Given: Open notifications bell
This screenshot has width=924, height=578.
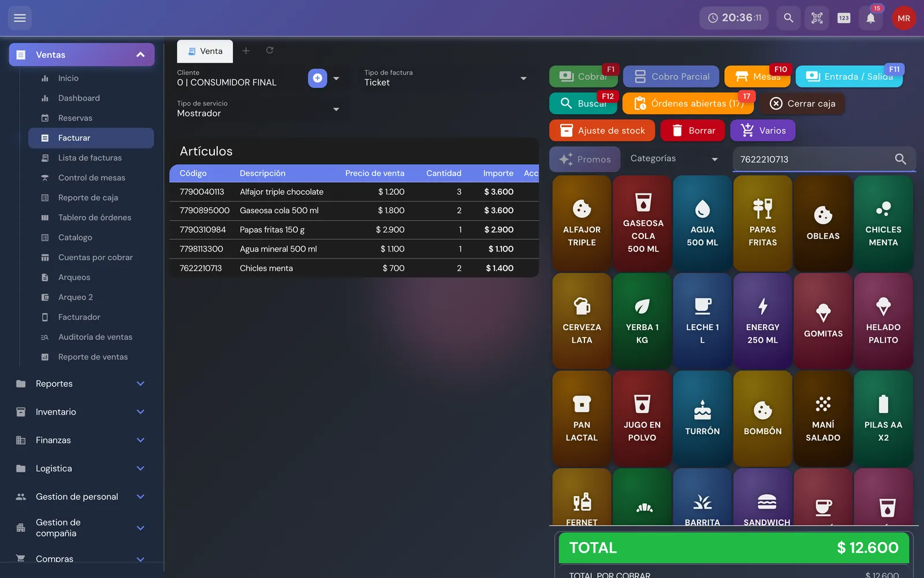Looking at the screenshot, I should point(871,18).
